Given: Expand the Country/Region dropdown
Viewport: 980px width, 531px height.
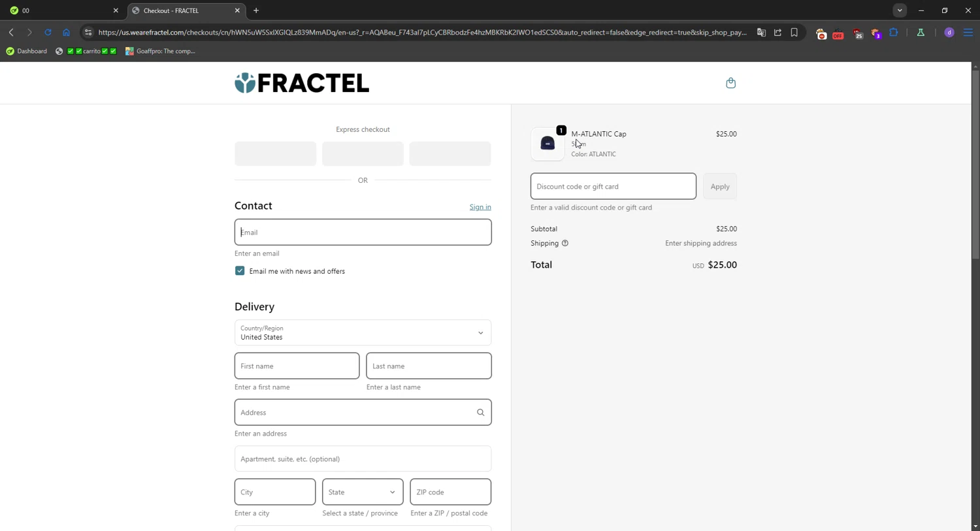Looking at the screenshot, I should pyautogui.click(x=363, y=332).
